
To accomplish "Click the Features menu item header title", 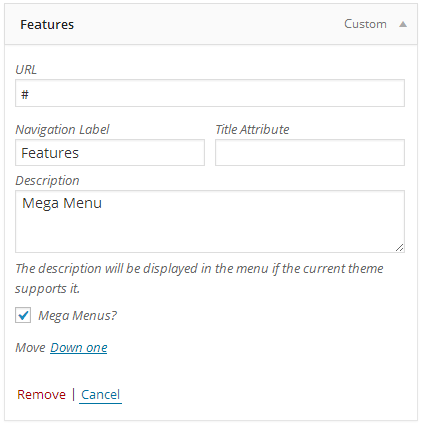I will [47, 25].
